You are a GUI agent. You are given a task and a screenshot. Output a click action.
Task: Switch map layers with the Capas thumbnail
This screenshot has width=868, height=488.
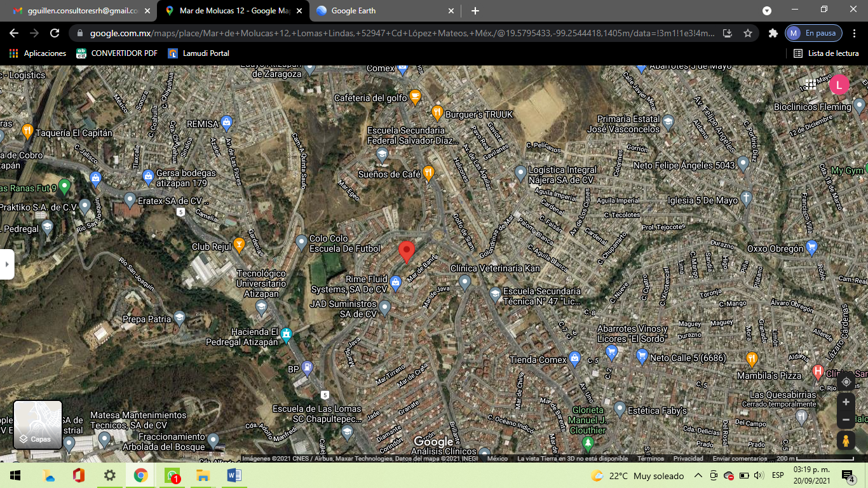[x=38, y=424]
